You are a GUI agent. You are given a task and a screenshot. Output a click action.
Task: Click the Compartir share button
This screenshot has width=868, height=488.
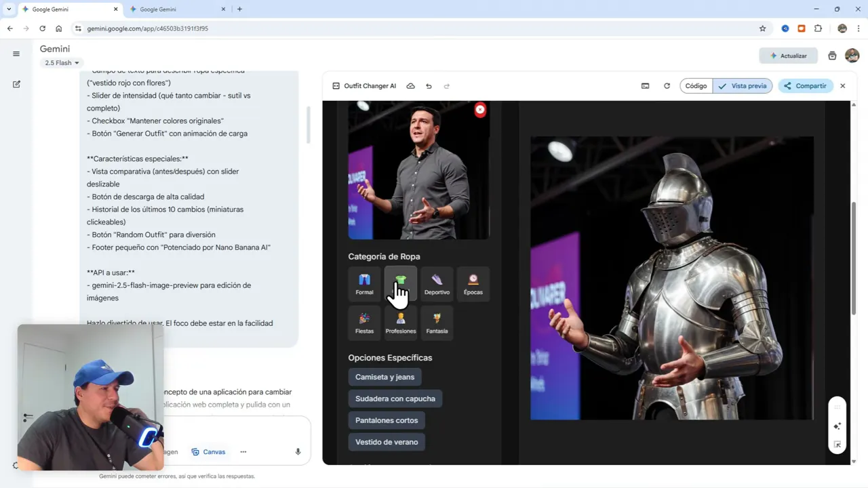[x=805, y=86]
